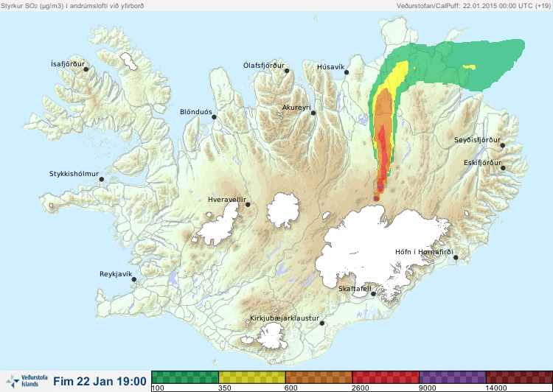The image size is (553, 392).
Task: Click the 'Akureyri' label text
Action: point(296,108)
